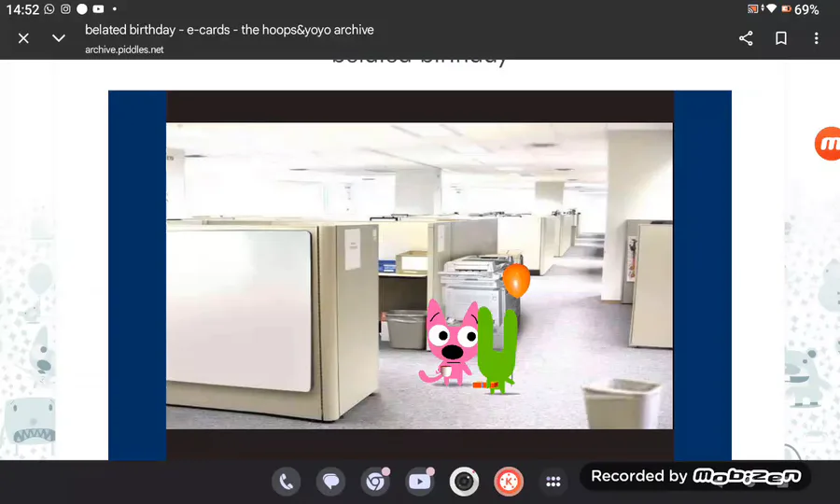This screenshot has width=840, height=504.
Task: Expand the tab's down chevron
Action: coord(59,38)
